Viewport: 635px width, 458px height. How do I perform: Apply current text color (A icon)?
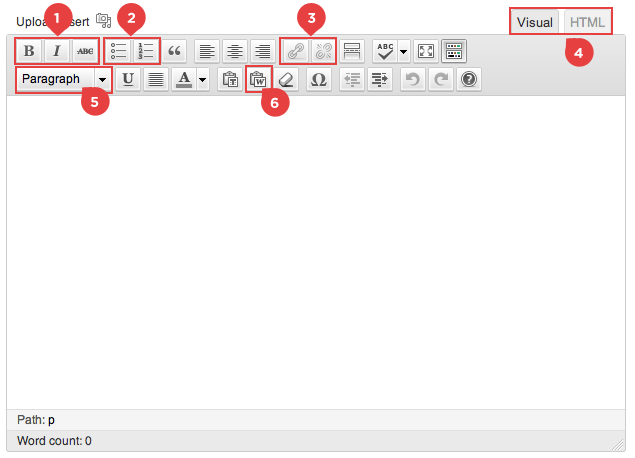(184, 80)
